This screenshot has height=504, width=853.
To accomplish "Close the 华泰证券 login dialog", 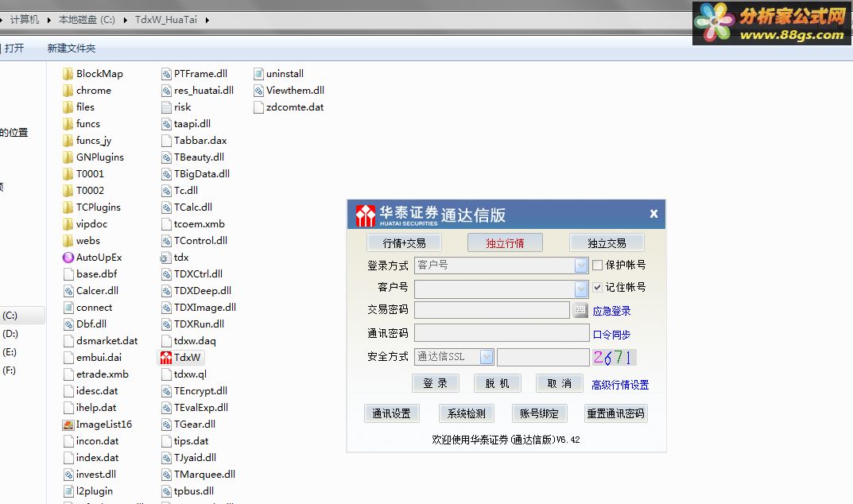I will [x=654, y=214].
